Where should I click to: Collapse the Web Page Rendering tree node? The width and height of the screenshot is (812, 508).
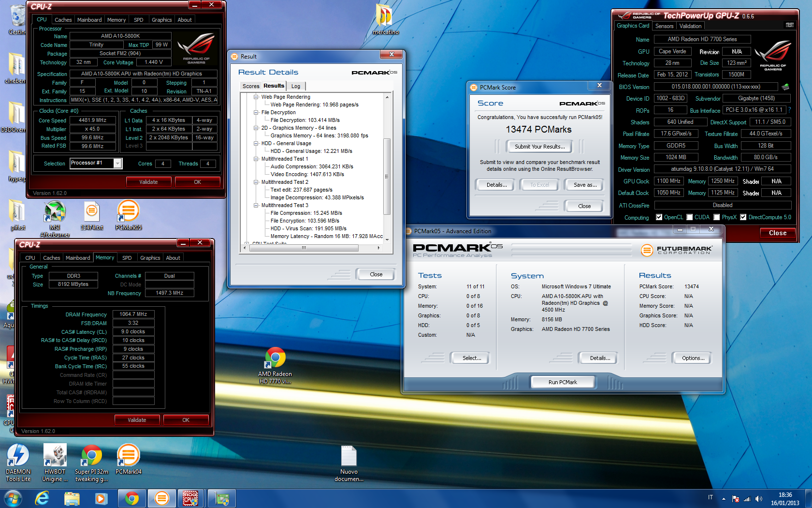click(x=256, y=97)
